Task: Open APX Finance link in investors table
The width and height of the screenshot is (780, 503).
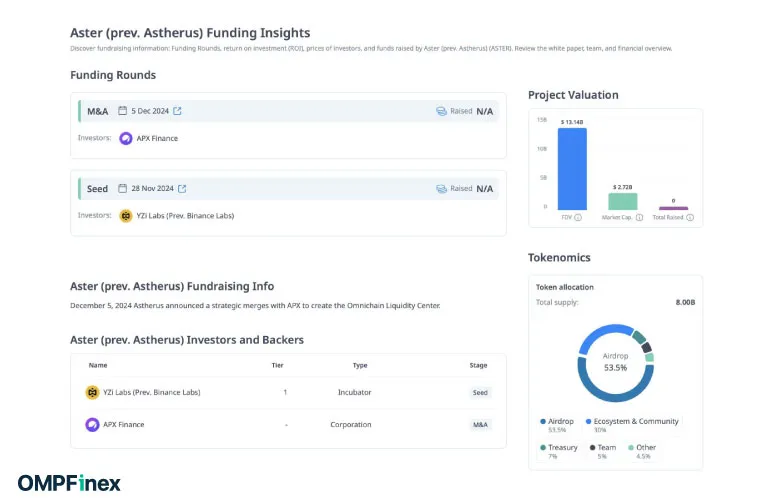Action: [125, 425]
